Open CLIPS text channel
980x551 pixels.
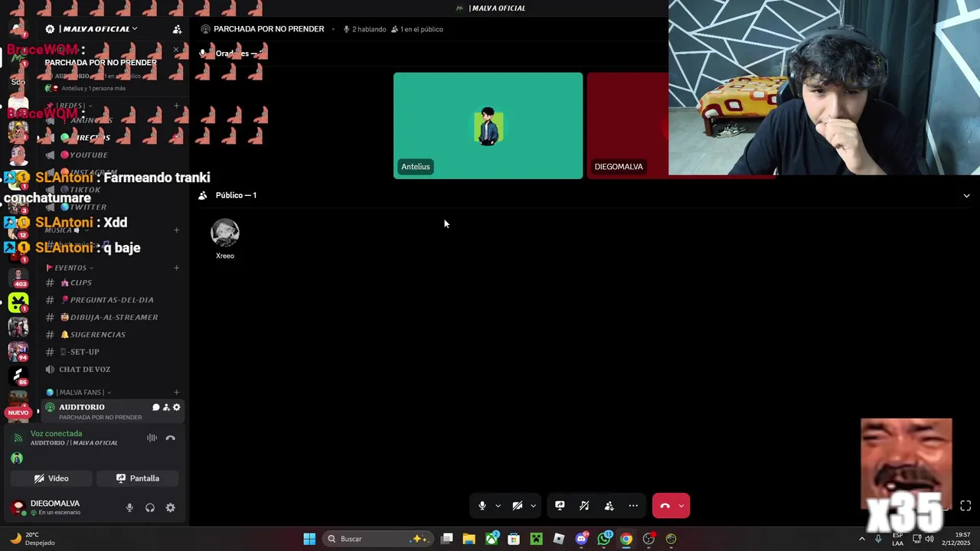[x=113, y=283]
